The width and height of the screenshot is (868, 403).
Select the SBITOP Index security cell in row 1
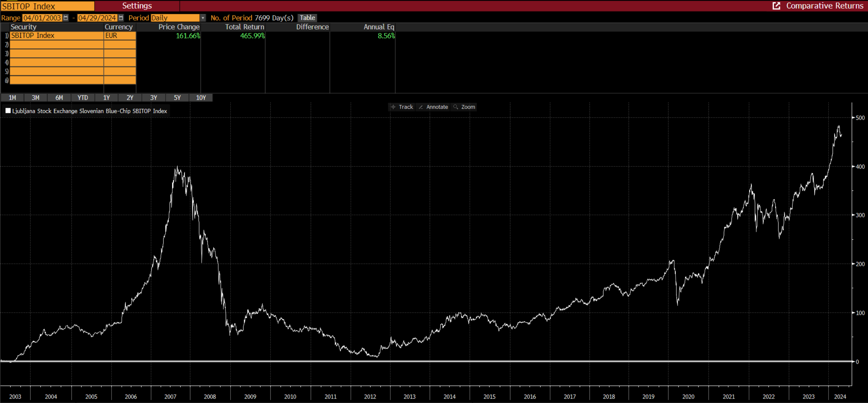(57, 36)
